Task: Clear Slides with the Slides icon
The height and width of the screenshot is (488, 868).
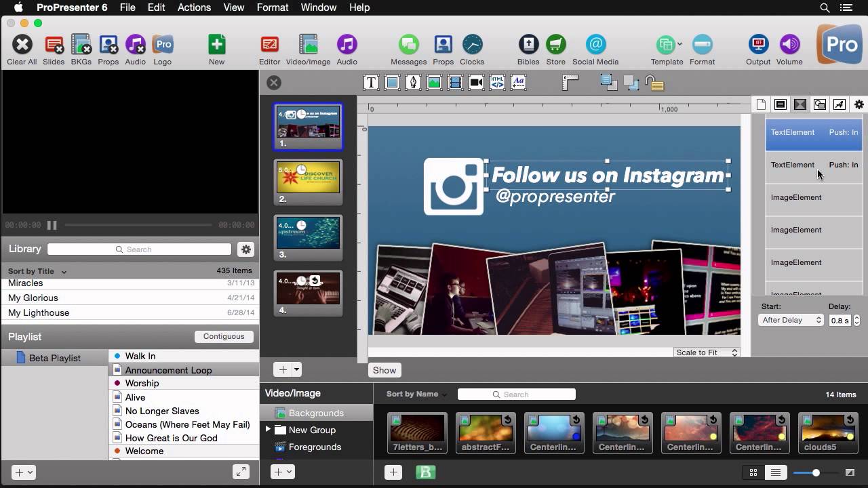Action: pos(54,45)
